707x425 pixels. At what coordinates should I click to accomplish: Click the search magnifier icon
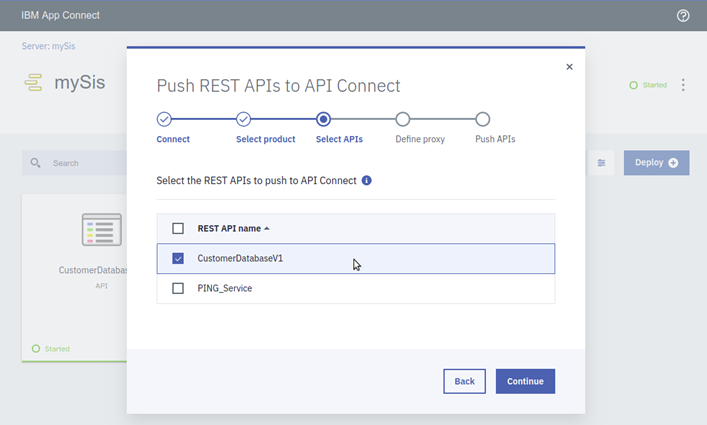click(35, 163)
